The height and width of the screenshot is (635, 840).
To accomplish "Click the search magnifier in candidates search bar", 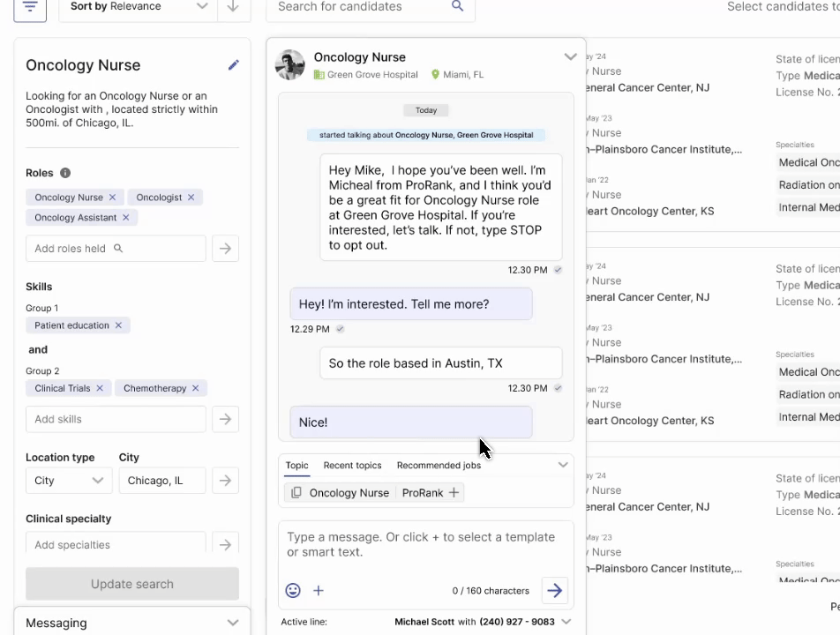I will tap(457, 7).
